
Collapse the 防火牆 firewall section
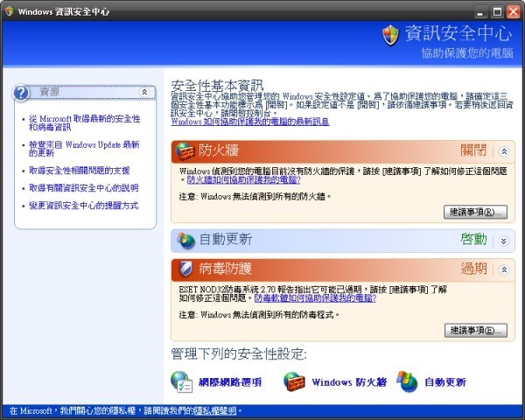tap(504, 151)
